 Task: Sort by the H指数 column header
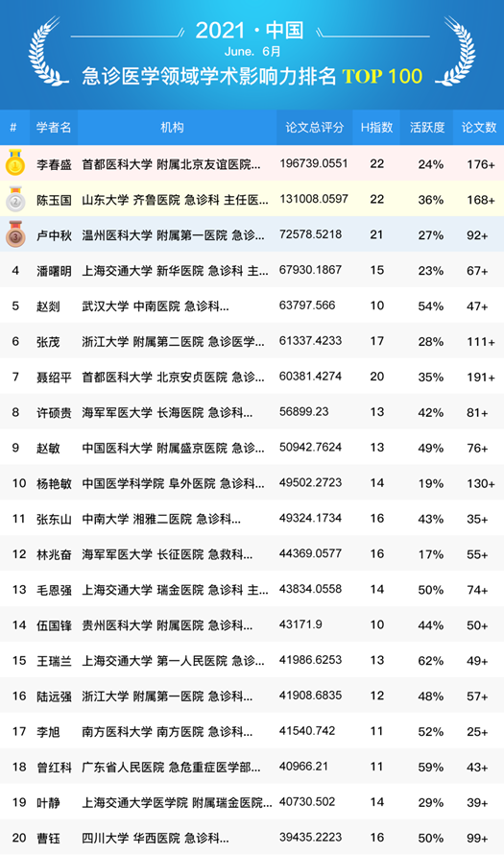point(376,128)
